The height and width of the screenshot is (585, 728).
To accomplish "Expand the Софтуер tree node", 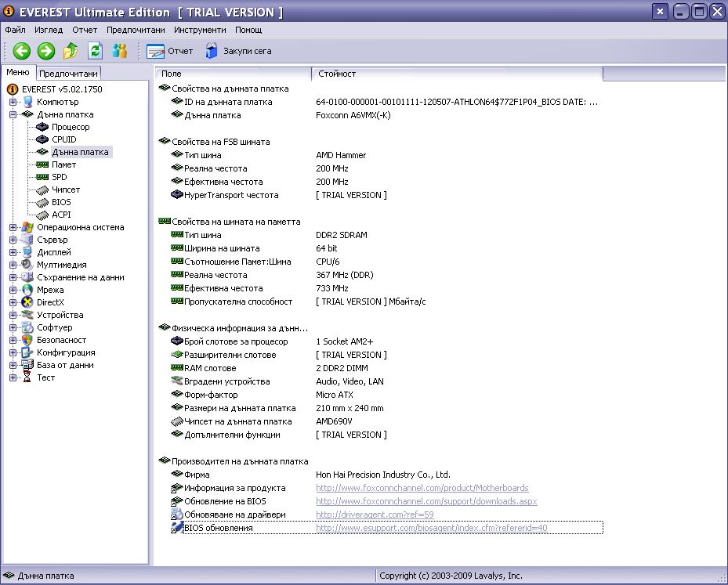I will tap(13, 327).
